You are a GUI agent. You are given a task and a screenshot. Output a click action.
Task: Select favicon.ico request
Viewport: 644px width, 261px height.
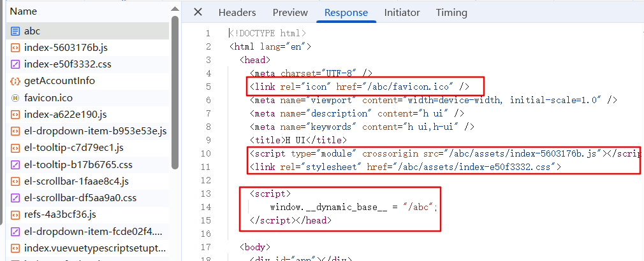88,98
